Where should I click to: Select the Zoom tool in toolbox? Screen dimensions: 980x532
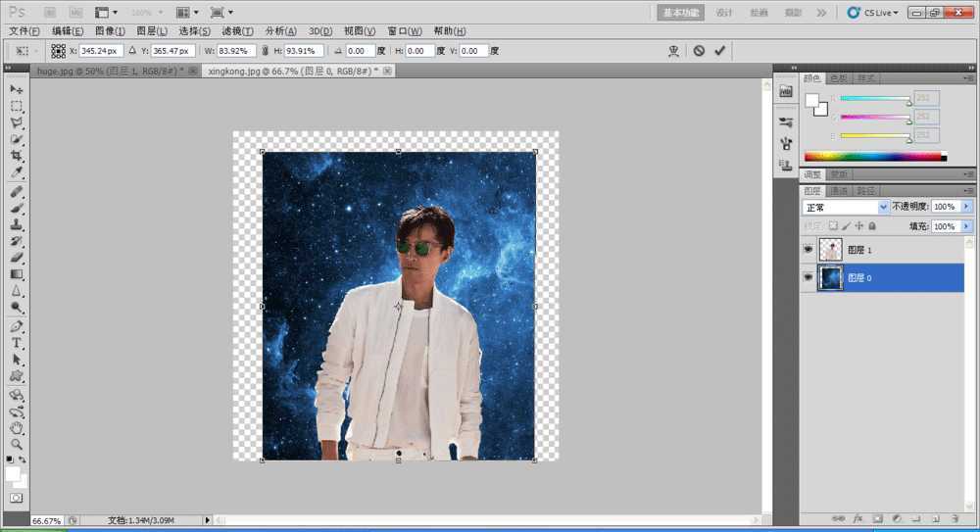17,445
